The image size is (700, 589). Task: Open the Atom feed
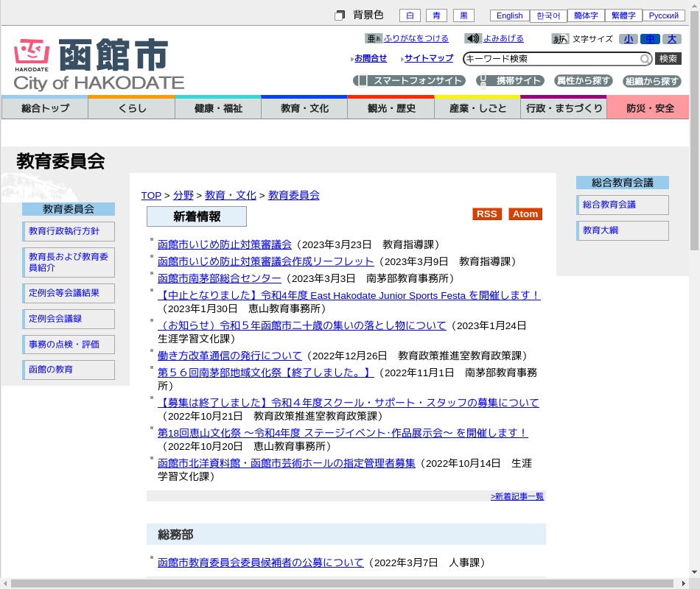(525, 214)
